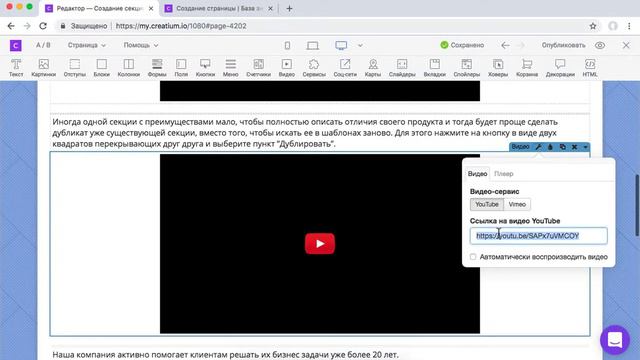Click the Видео label on widget toolbar
Viewport: 640px width, 360px height.
520,147
